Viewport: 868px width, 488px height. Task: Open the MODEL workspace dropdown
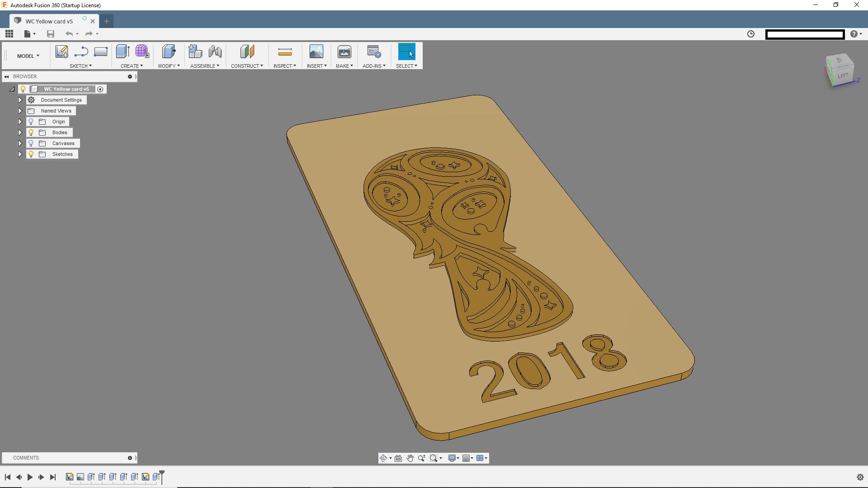tap(28, 56)
